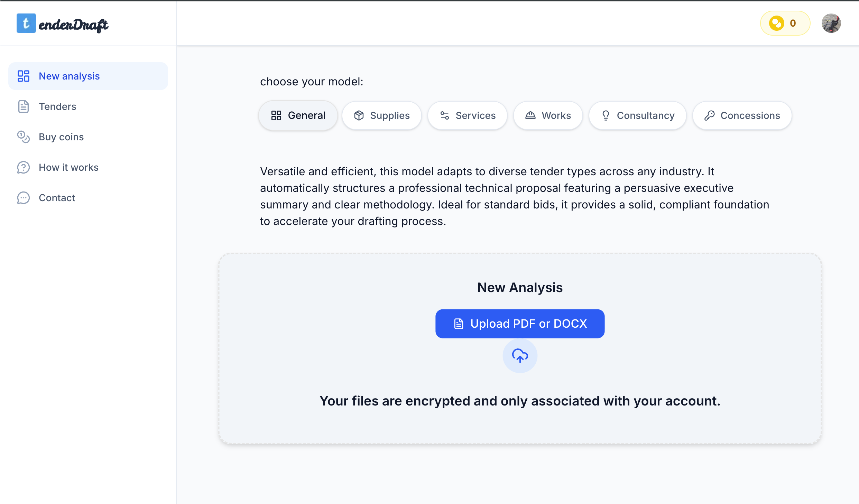This screenshot has height=504, width=859.
Task: Select the Services model option
Action: point(468,115)
